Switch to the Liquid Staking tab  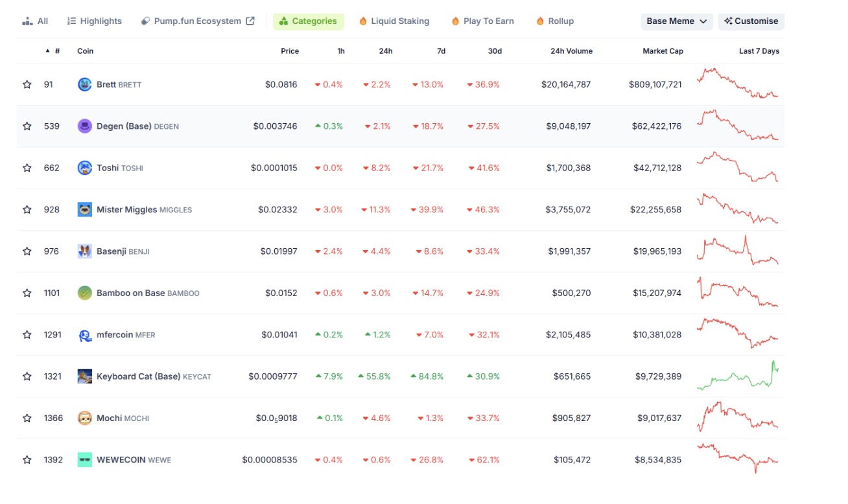(394, 21)
